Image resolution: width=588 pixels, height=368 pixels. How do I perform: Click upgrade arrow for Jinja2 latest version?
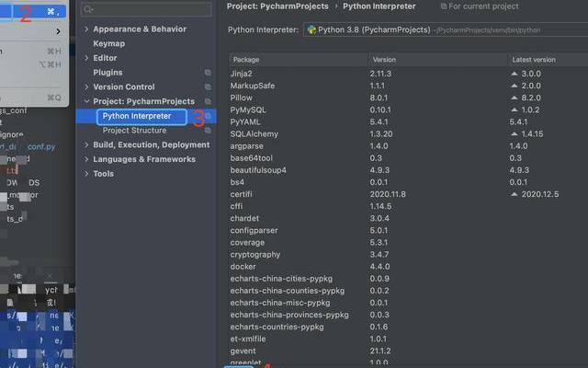(514, 74)
